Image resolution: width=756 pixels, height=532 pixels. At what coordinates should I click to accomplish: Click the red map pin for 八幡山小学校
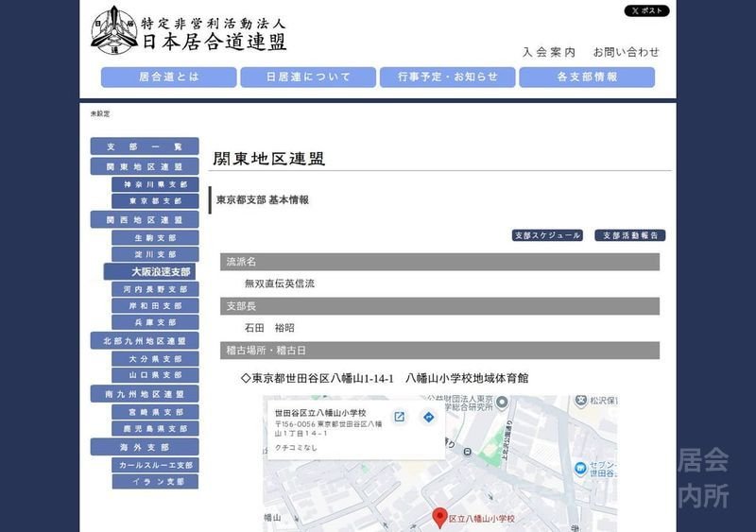[x=439, y=518]
